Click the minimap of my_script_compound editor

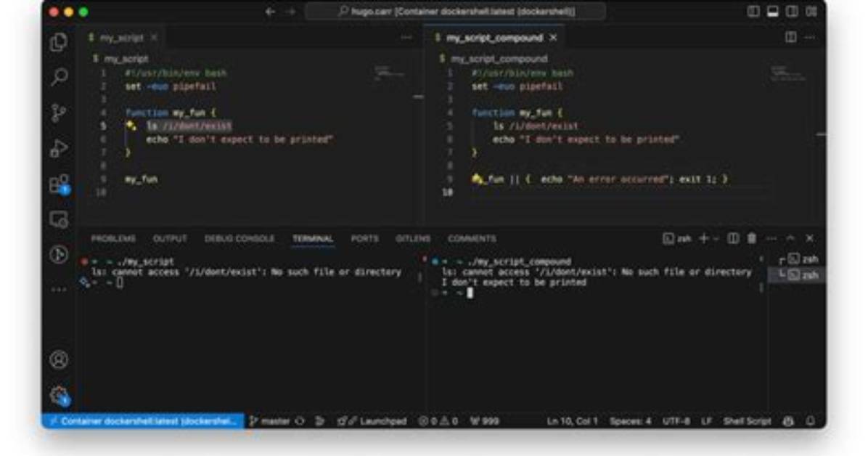(788, 73)
